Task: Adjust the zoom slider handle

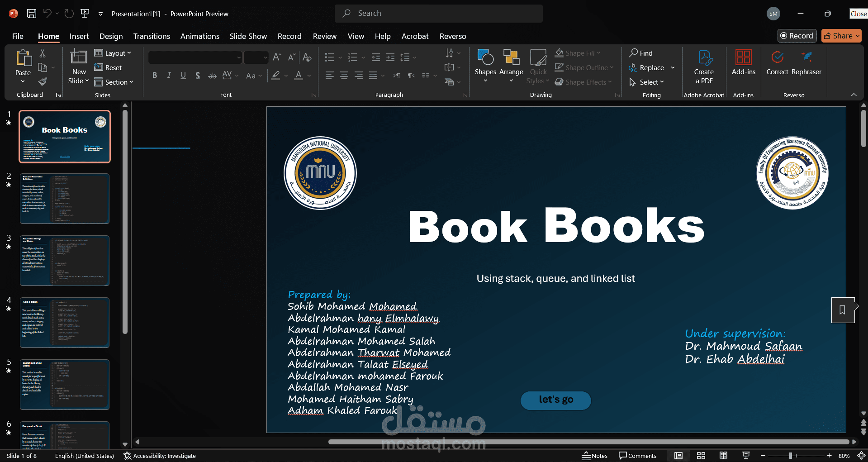Action: tap(791, 456)
